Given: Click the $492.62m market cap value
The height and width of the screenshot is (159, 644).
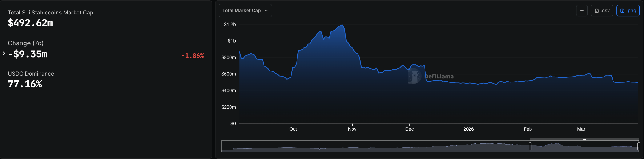Looking at the screenshot, I should click(x=31, y=23).
